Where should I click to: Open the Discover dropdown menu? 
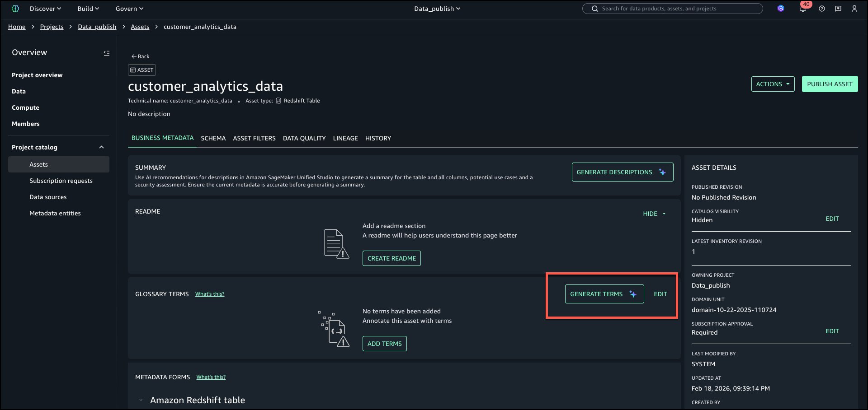[45, 9]
